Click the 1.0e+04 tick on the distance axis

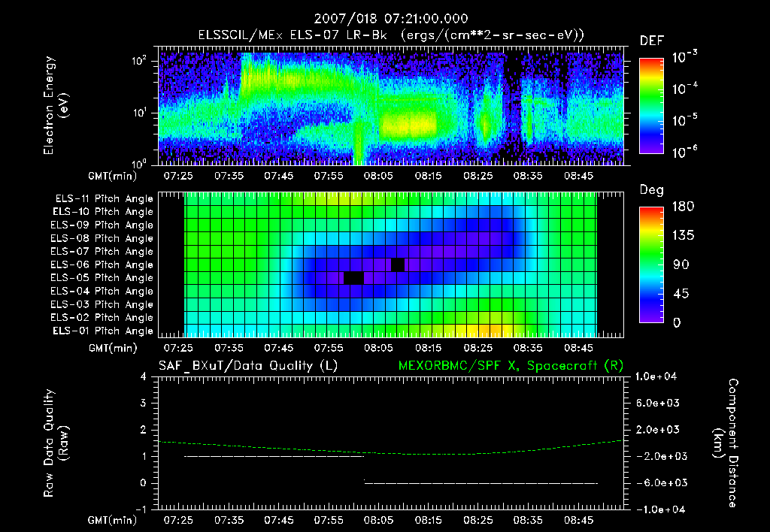coord(656,376)
